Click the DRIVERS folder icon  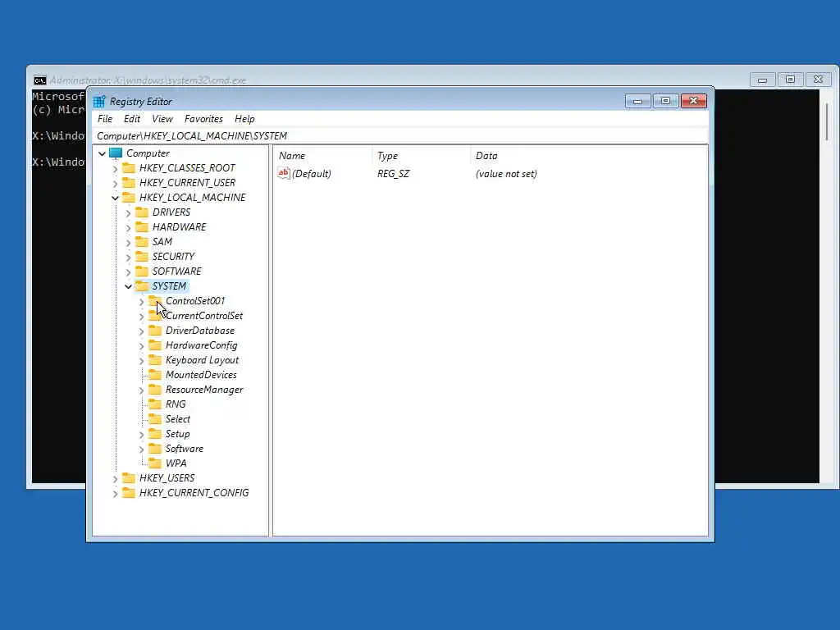142,212
